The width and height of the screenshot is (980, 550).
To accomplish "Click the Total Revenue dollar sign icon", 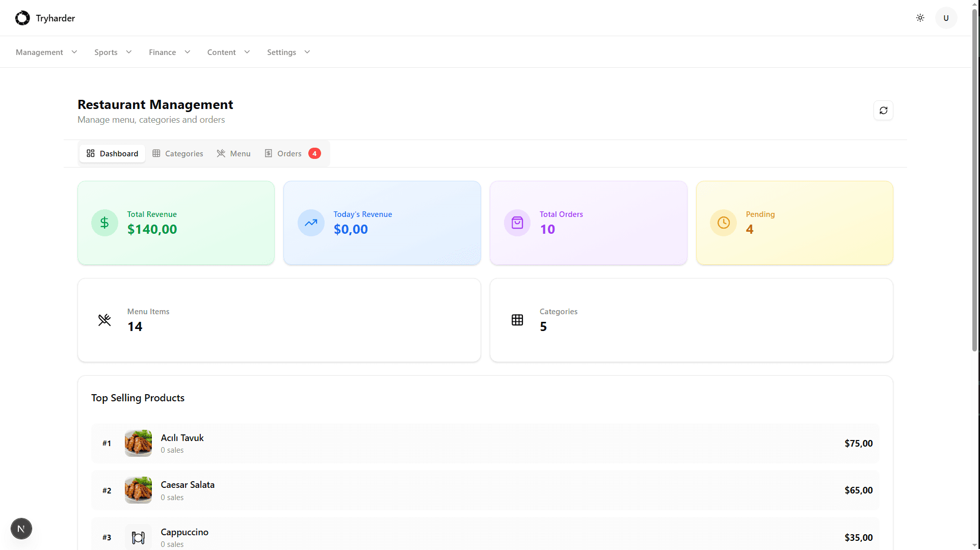I will 104,223.
